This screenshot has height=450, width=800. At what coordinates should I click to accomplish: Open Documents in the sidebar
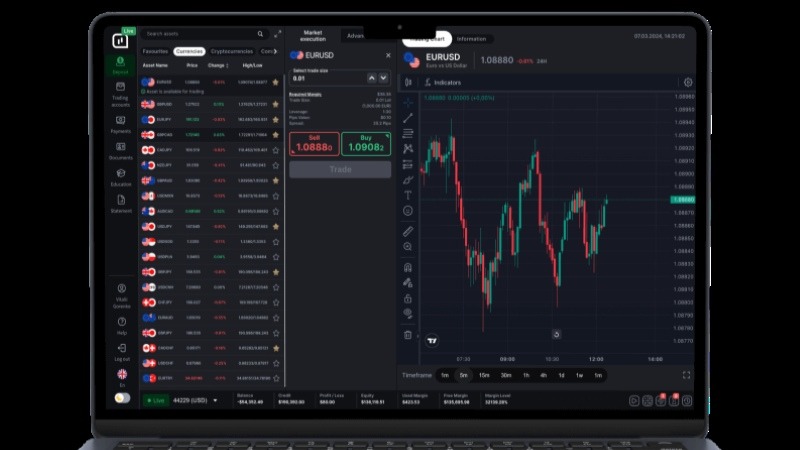click(120, 151)
